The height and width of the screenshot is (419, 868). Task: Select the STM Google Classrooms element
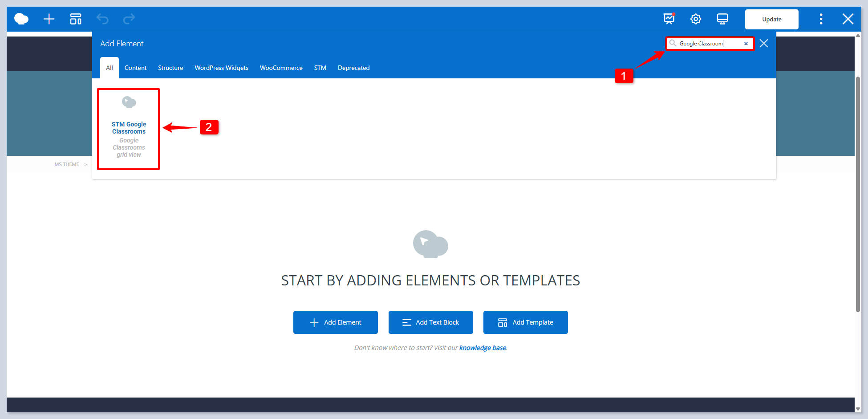[x=129, y=129]
